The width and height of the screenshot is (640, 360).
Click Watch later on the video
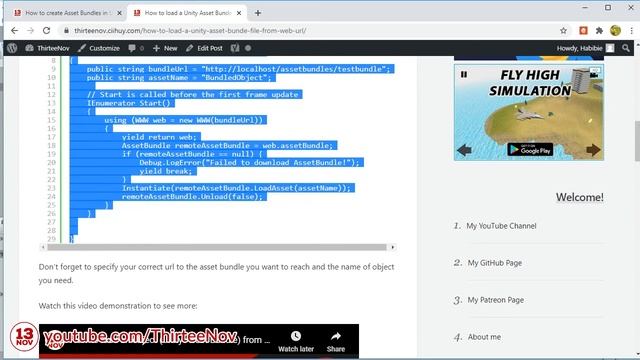coord(296,342)
